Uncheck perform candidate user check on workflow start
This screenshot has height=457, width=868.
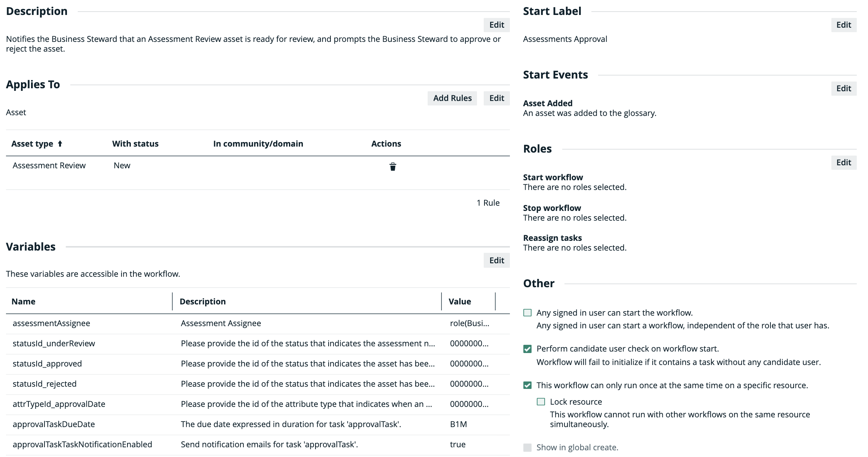pyautogui.click(x=527, y=349)
